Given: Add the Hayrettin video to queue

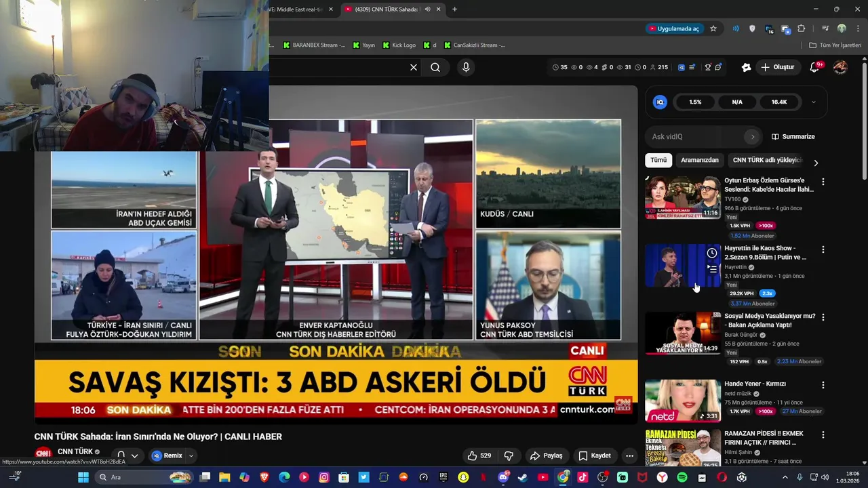Looking at the screenshot, I should (x=712, y=268).
